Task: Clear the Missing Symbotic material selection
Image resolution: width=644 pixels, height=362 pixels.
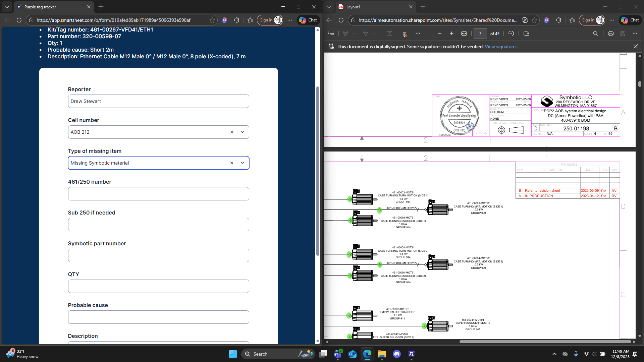Action: pyautogui.click(x=231, y=163)
